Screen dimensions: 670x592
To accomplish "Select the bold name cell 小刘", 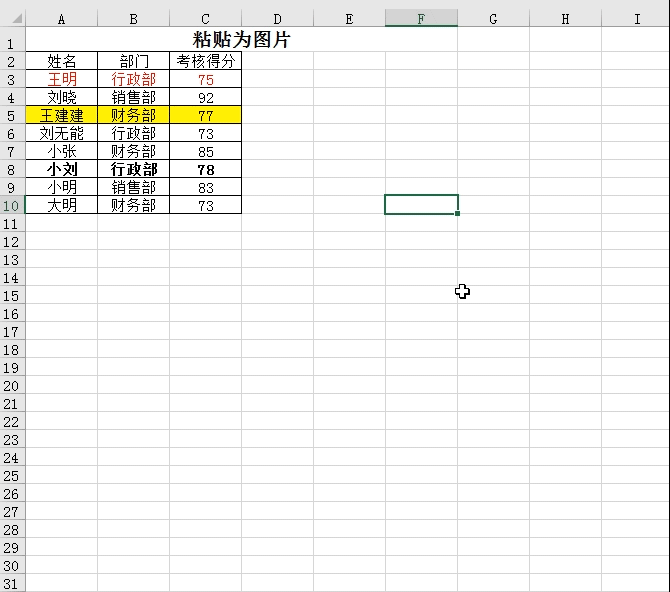I will pos(62,169).
